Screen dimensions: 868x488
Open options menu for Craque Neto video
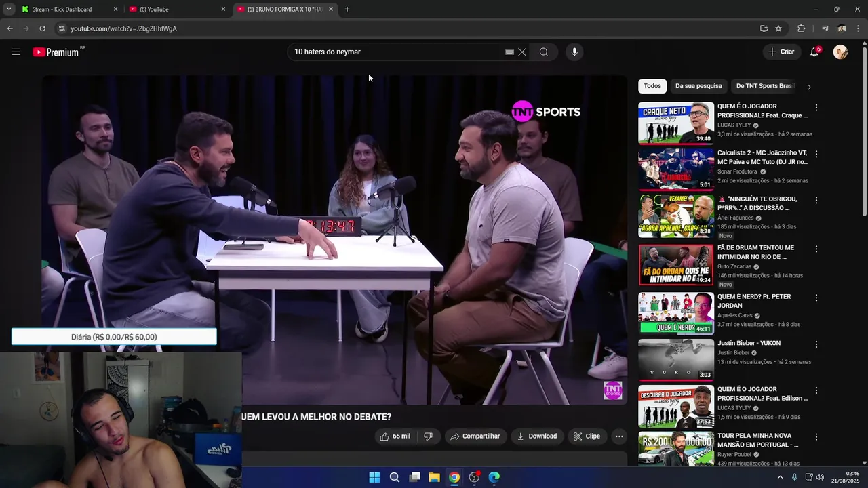point(816,108)
